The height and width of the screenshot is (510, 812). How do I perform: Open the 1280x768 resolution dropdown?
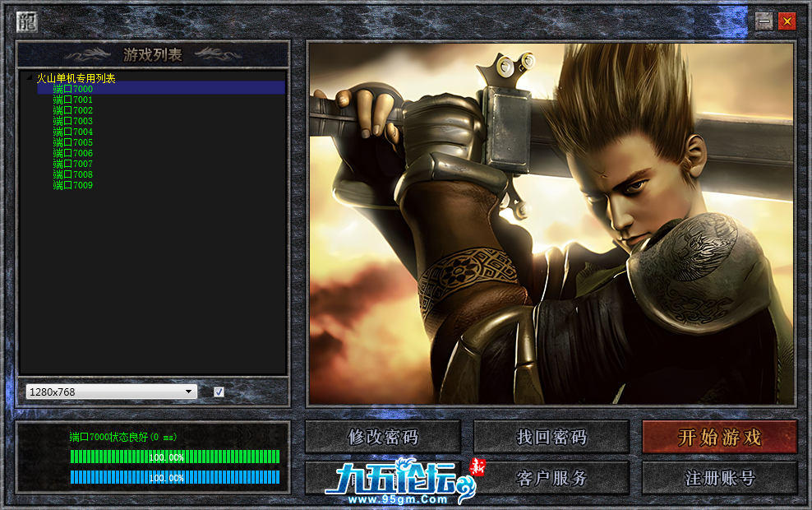click(111, 392)
